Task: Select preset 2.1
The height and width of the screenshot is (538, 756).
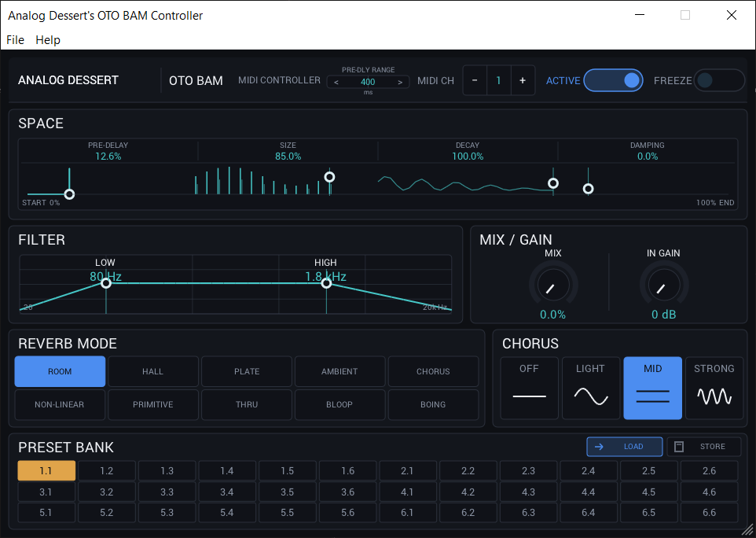Action: (x=408, y=471)
